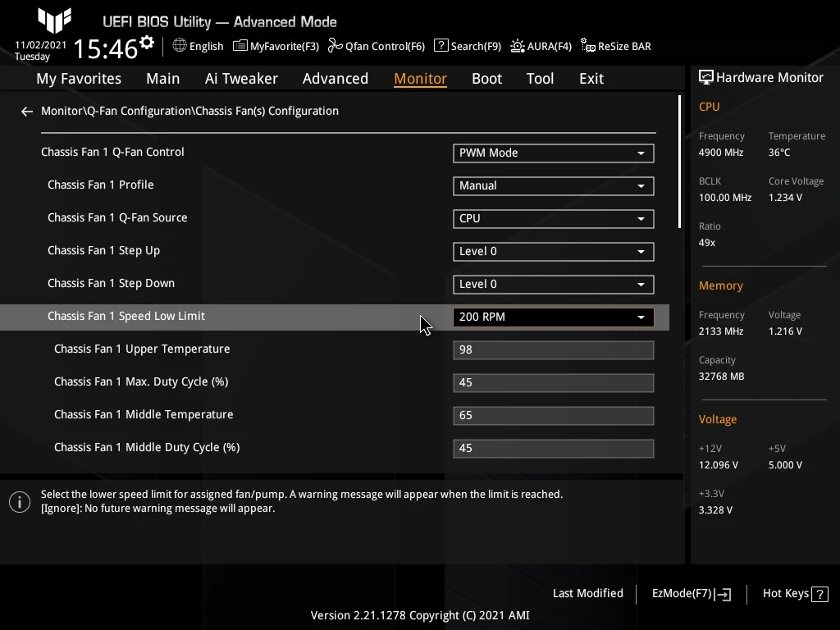Open Chassis Fan 1 Q-Fan Source dropdown
The width and height of the screenshot is (840, 630).
(x=554, y=218)
